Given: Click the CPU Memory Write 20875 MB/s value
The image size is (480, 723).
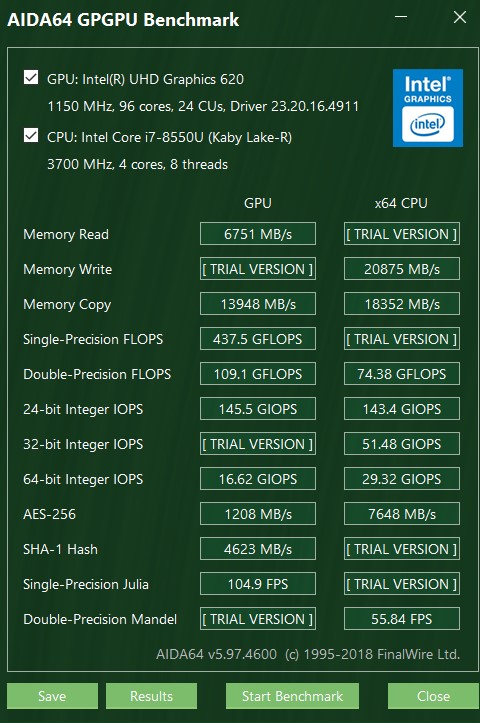Looking at the screenshot, I should coord(402,269).
